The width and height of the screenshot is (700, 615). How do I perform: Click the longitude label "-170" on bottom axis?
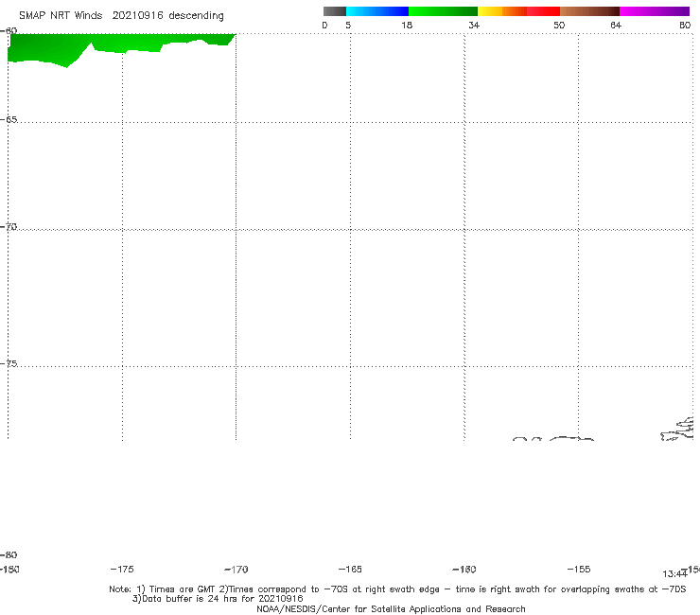pyautogui.click(x=236, y=570)
